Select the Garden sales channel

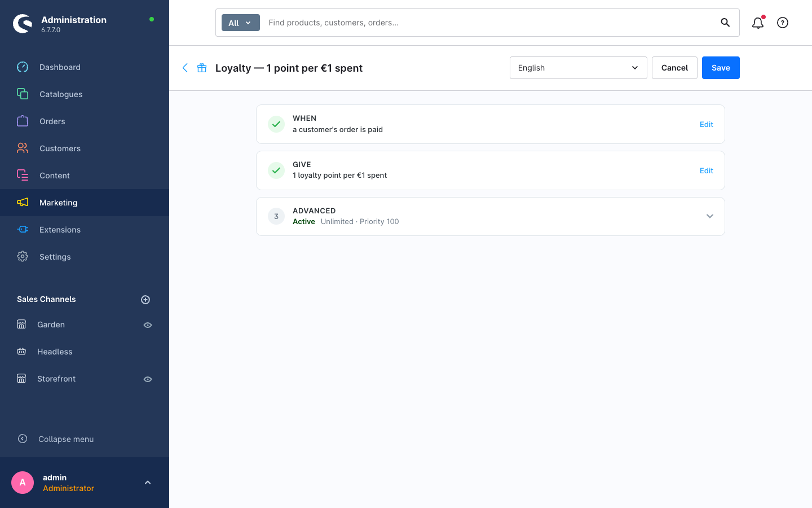coord(51,325)
